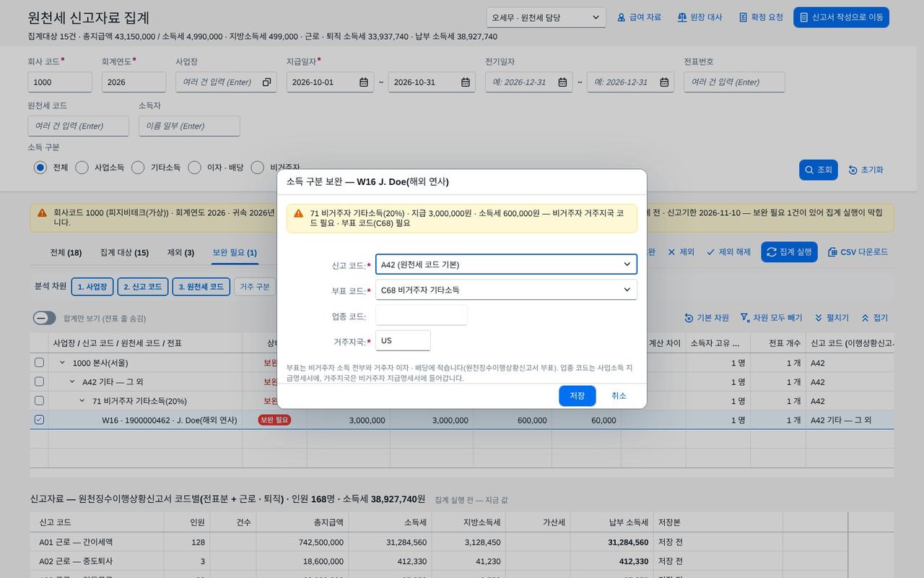Screen dimensions: 924x578
Task: Open 확정 요청 document icon
Action: (743, 17)
